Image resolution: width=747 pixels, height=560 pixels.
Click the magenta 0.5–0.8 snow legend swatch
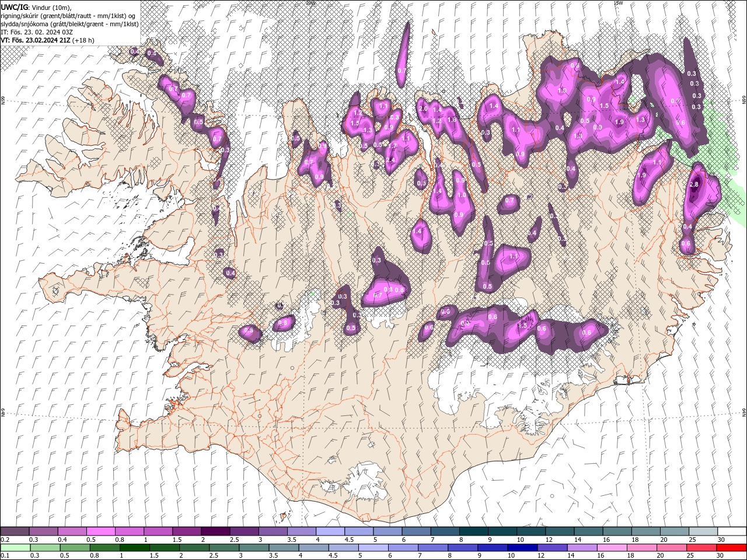tap(101, 531)
